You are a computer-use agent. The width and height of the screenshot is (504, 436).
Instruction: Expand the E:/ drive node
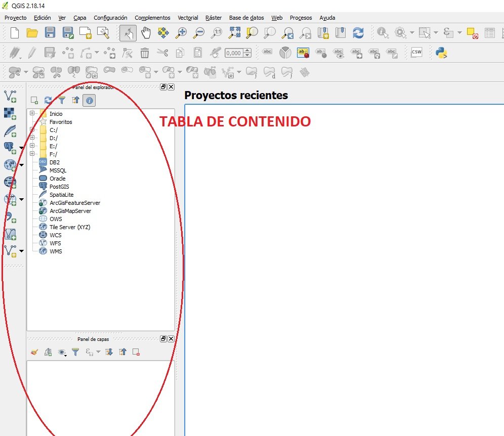click(x=32, y=146)
